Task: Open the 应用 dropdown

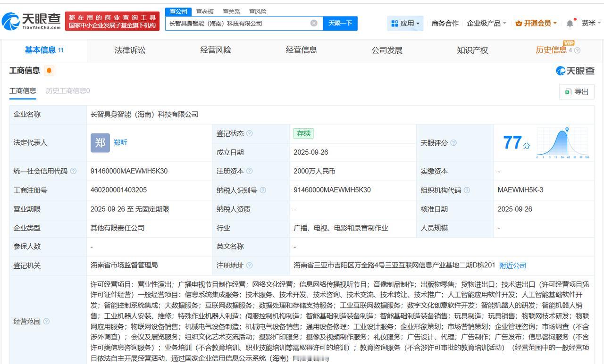Action: pos(405,23)
